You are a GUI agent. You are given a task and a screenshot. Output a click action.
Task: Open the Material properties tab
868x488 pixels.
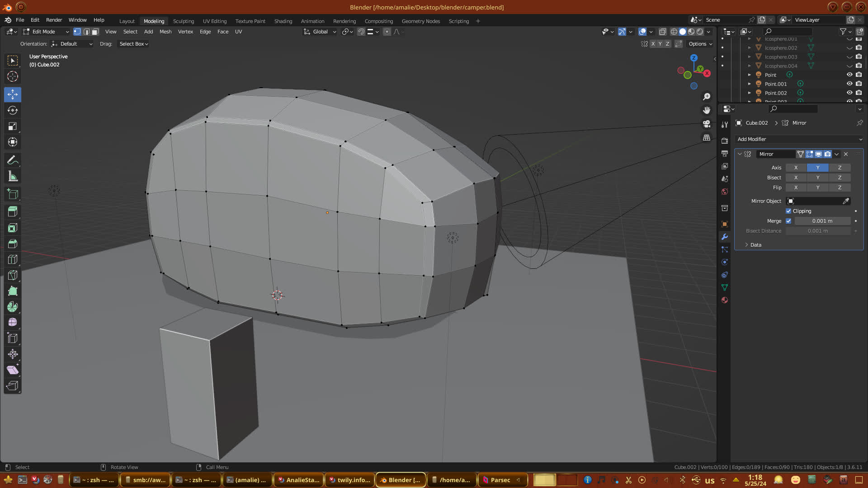(x=725, y=300)
